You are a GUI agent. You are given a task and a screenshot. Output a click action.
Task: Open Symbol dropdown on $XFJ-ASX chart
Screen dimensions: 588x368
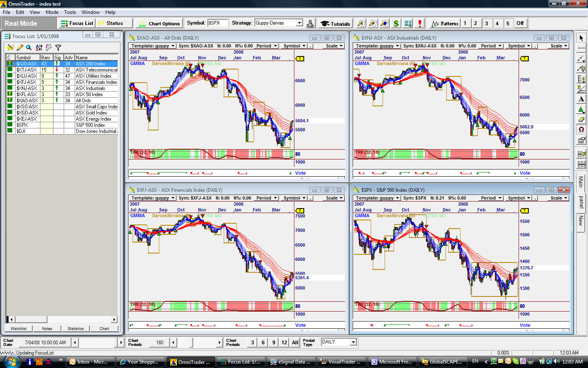[x=294, y=198]
